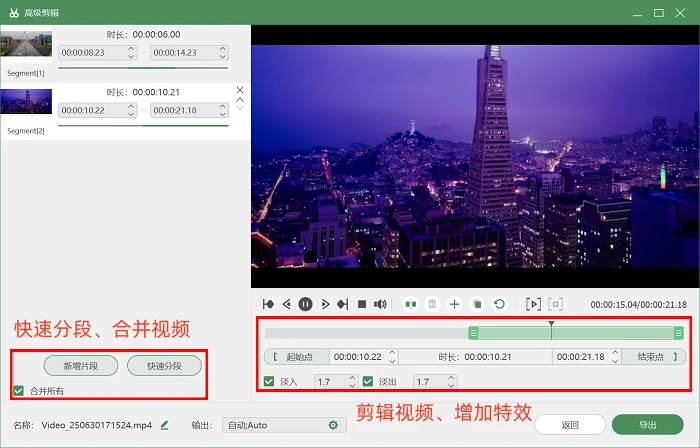Mute the volume speaker icon
This screenshot has height=448, width=700.
tap(380, 304)
